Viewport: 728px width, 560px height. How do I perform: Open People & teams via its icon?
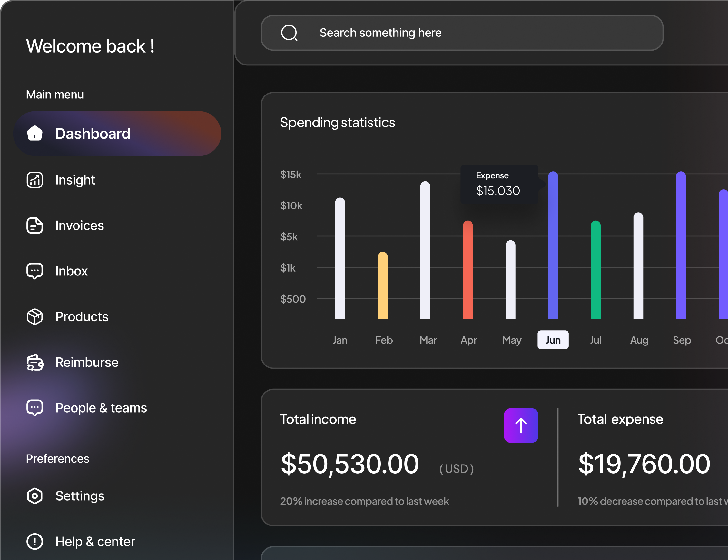tap(34, 407)
